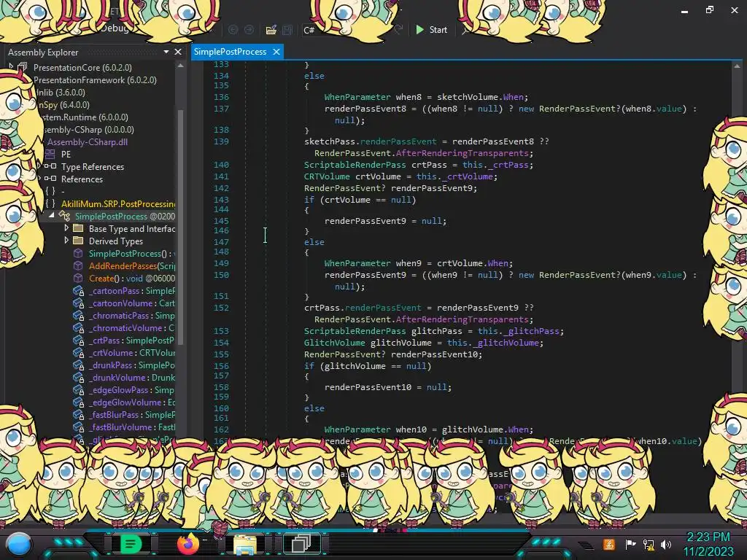Select the SimplePostProcess() constructor icon

pos(78,253)
